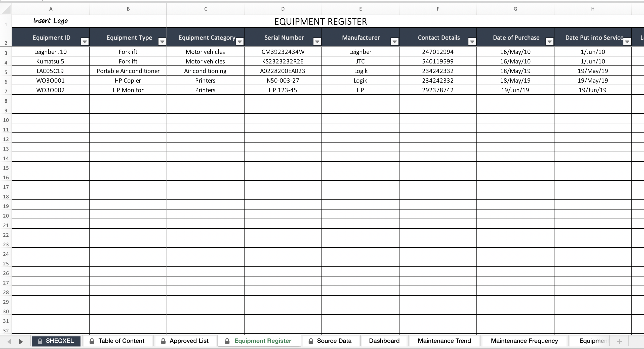Open the Equipment ID filter dropdown
This screenshot has width=644, height=349.
pos(85,42)
